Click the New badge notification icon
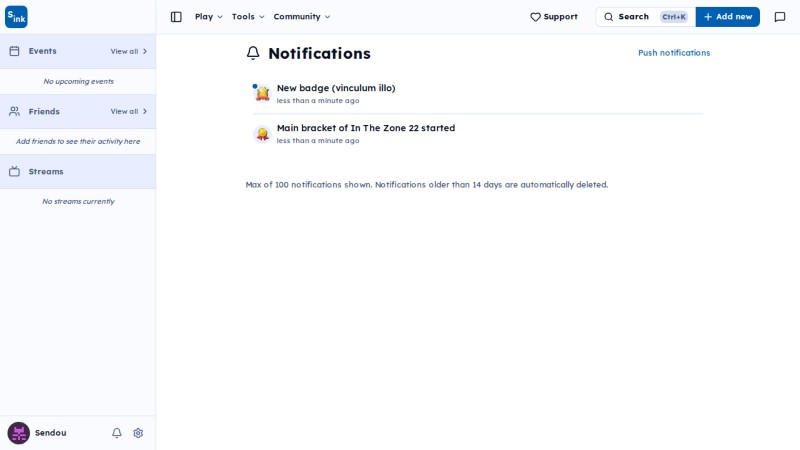Viewport: 800px width, 450px height. click(262, 93)
